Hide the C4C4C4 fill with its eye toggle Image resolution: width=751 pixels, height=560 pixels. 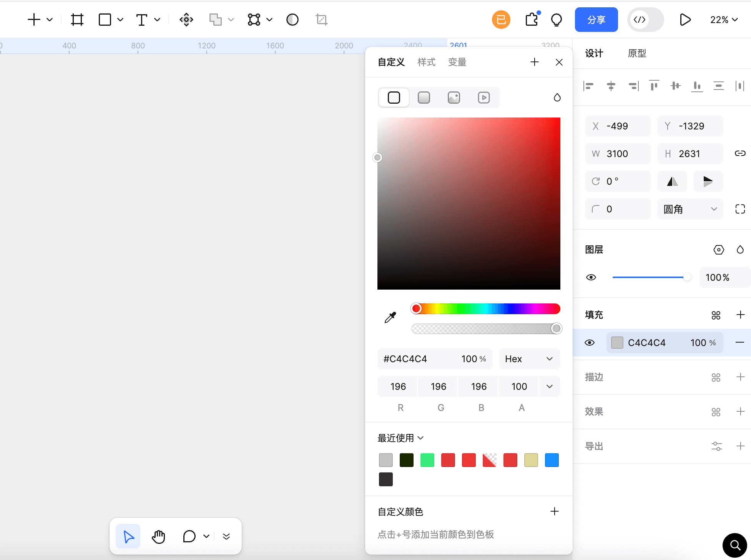[590, 342]
